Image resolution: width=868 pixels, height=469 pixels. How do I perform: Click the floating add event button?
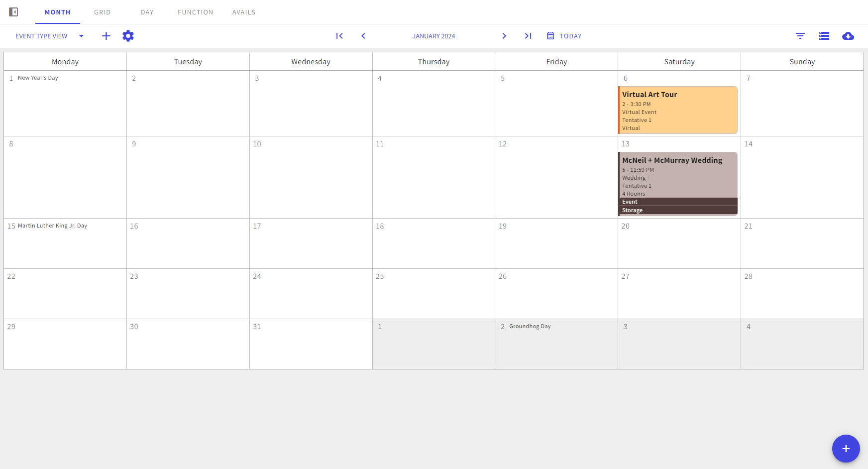(846, 449)
